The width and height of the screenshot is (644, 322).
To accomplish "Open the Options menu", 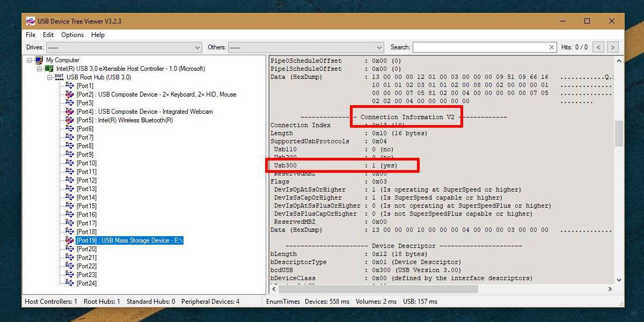I will tap(72, 35).
